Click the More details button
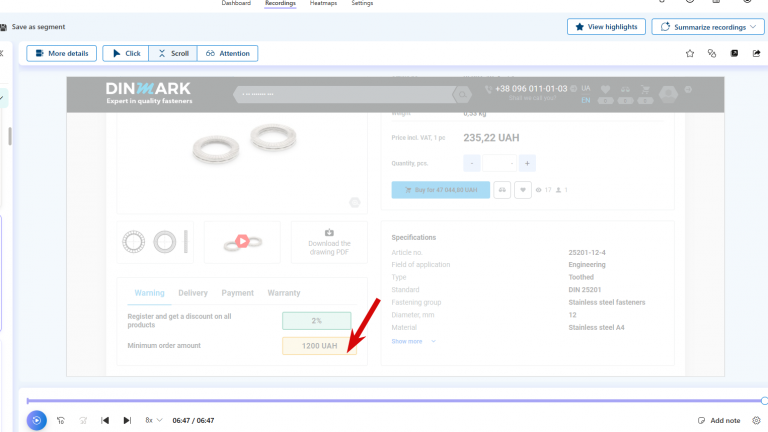The height and width of the screenshot is (432, 768). 61,53
